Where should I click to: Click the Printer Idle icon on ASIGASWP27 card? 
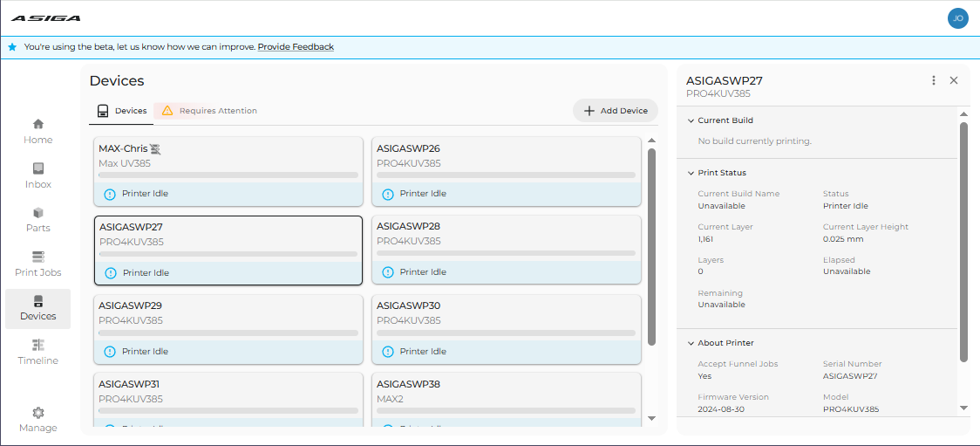coord(111,272)
